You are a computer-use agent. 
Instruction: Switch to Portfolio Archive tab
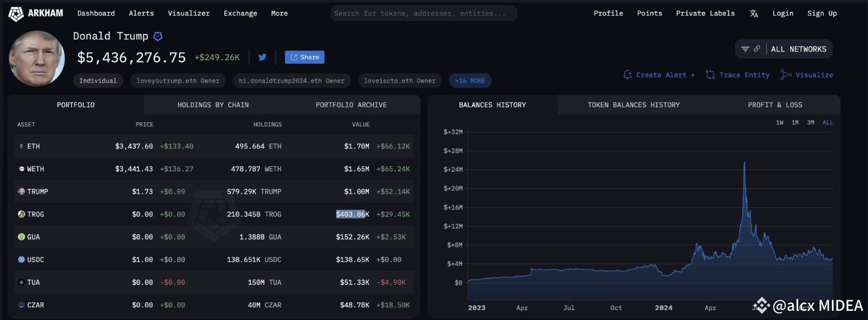point(351,105)
